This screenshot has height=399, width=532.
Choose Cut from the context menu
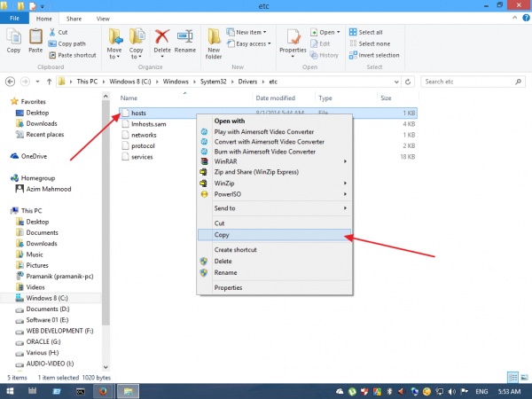tap(275, 223)
